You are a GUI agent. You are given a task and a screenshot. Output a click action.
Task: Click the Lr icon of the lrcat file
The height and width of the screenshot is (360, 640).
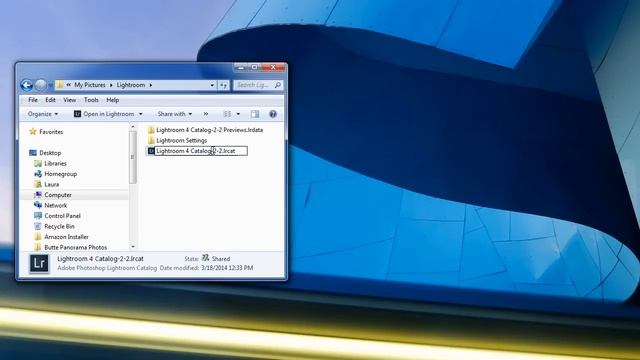151,151
